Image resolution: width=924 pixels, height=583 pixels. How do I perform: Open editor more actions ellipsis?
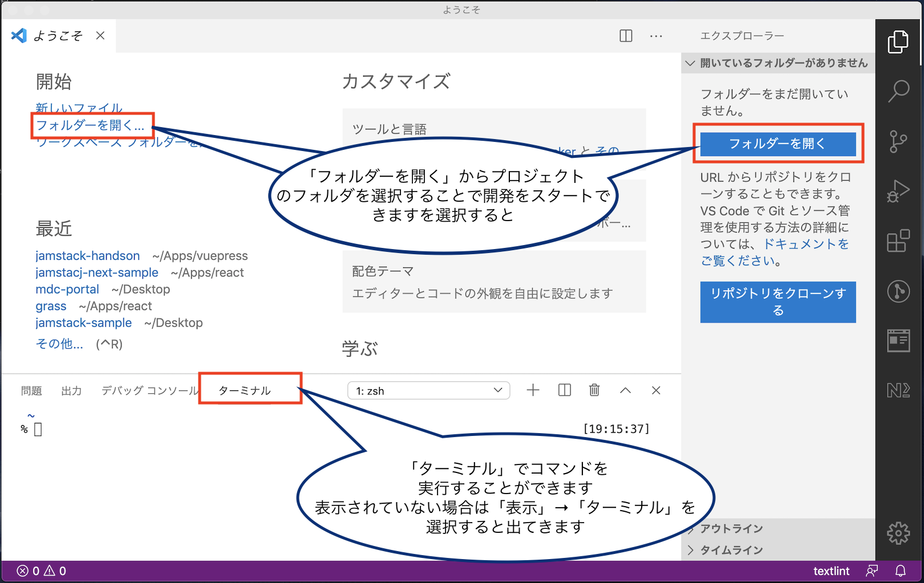[x=656, y=36]
